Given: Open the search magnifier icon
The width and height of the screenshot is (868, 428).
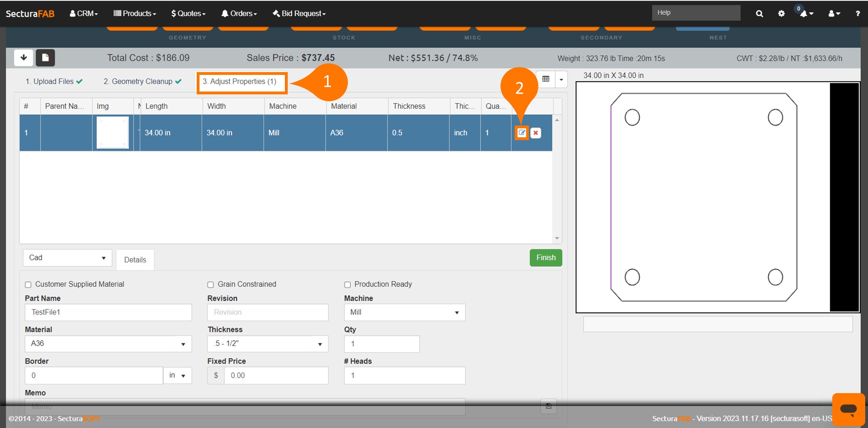Looking at the screenshot, I should 759,13.
